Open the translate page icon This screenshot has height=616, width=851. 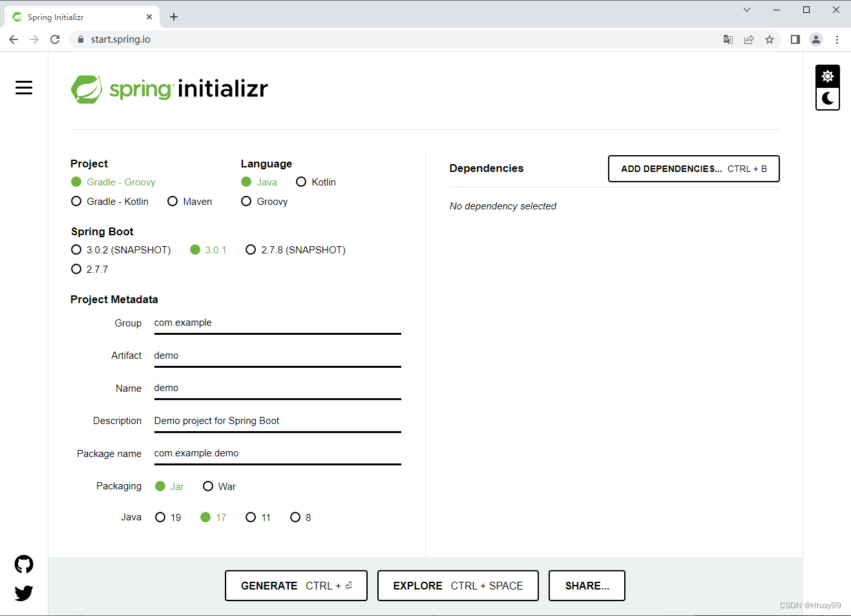tap(728, 39)
